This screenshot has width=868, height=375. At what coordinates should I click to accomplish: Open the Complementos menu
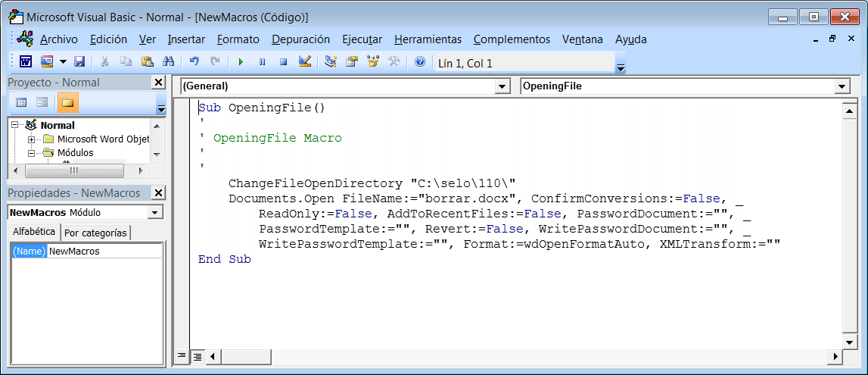(x=512, y=39)
